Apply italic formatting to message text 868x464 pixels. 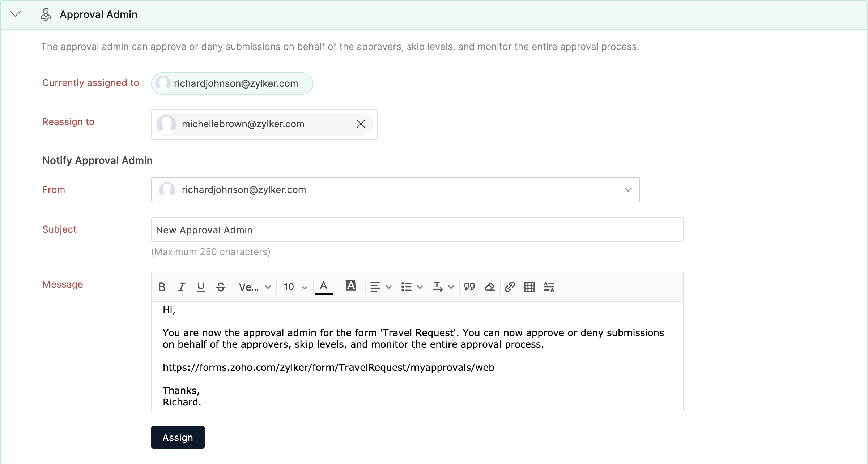click(x=182, y=287)
